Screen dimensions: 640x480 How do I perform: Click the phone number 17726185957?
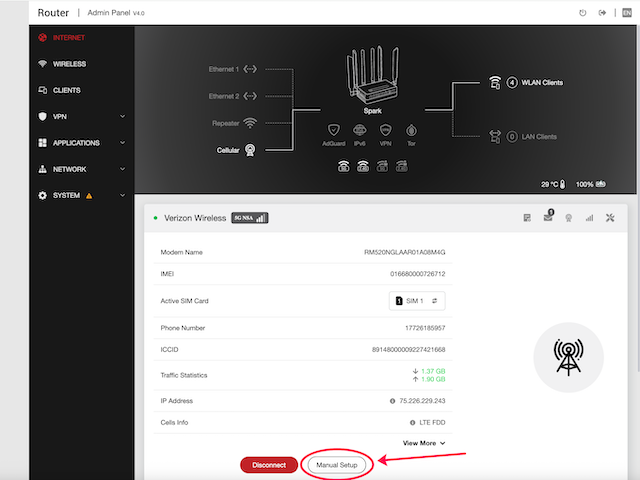[x=425, y=328]
